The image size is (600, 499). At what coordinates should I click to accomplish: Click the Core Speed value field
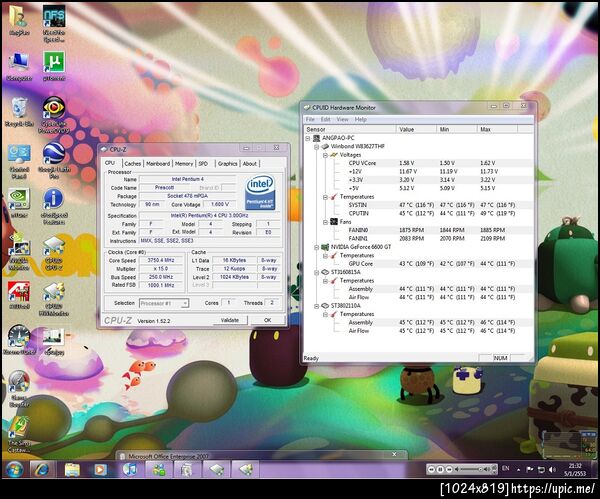point(161,260)
